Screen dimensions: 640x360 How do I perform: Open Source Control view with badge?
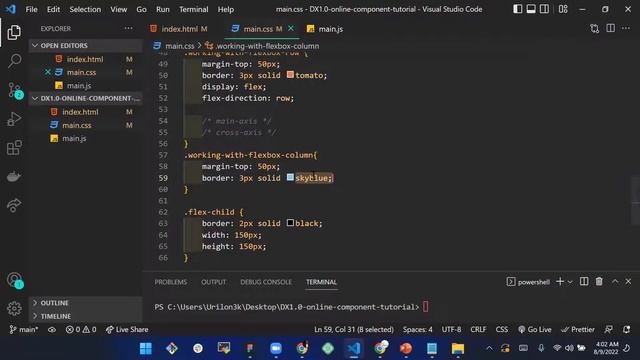15,90
